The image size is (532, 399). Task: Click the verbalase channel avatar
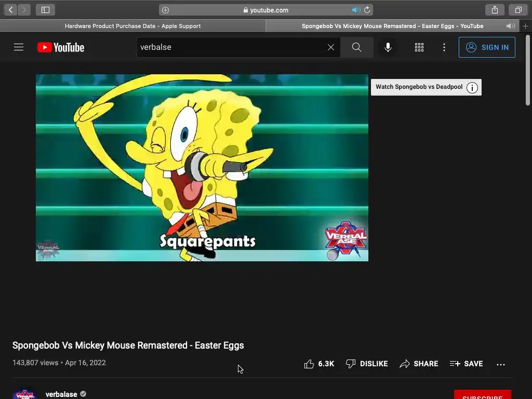25,394
